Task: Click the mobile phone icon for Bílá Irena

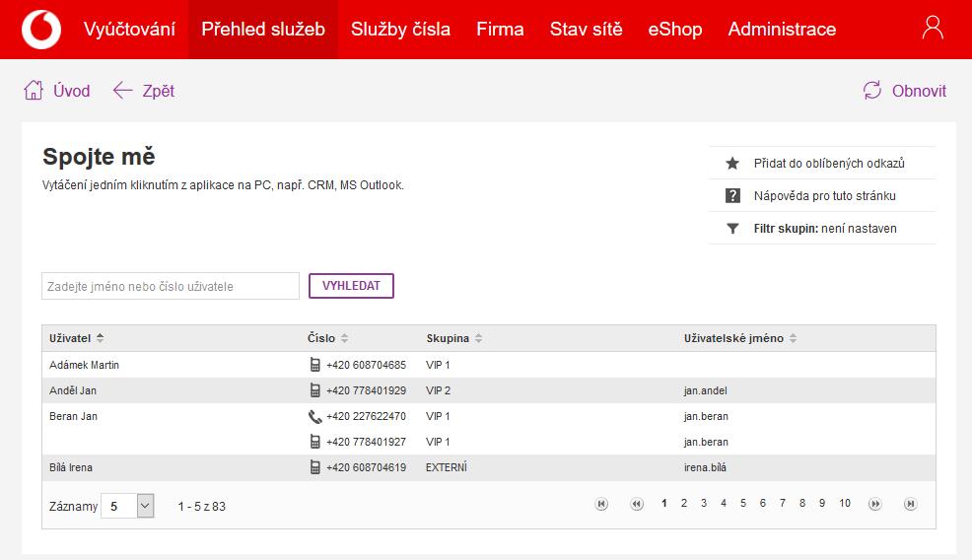Action: coord(314,467)
